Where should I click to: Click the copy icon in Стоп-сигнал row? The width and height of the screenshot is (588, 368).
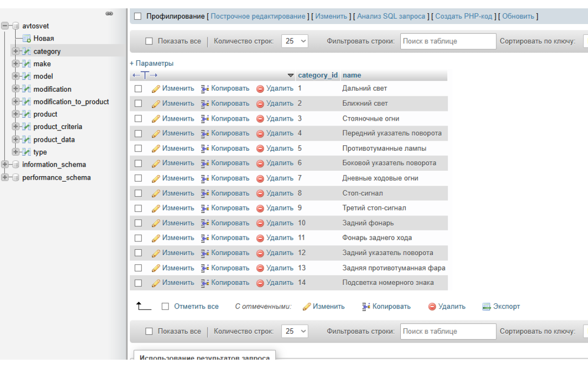(x=205, y=193)
